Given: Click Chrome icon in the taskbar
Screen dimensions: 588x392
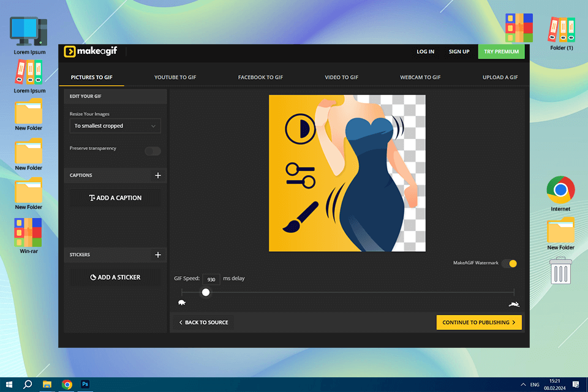Looking at the screenshot, I should [x=67, y=385].
